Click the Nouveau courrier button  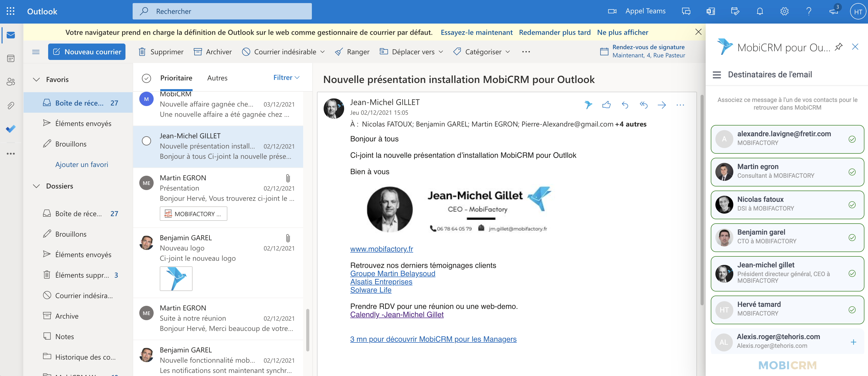(x=87, y=52)
